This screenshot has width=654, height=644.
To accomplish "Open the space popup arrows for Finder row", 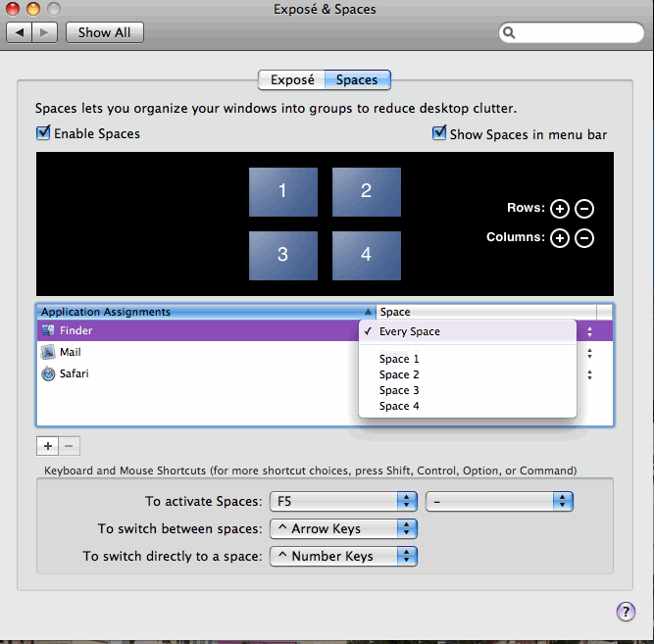I will [589, 332].
